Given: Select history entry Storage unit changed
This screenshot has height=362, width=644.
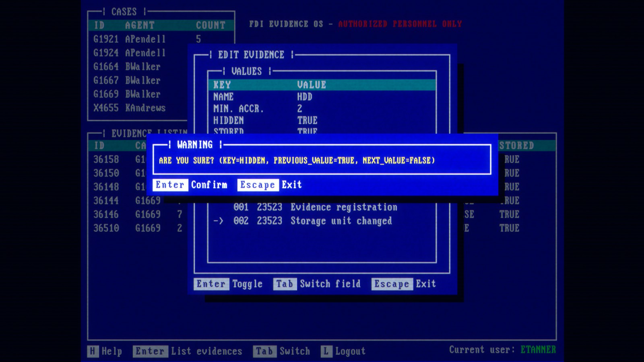Looking at the screenshot, I should 341,221.
